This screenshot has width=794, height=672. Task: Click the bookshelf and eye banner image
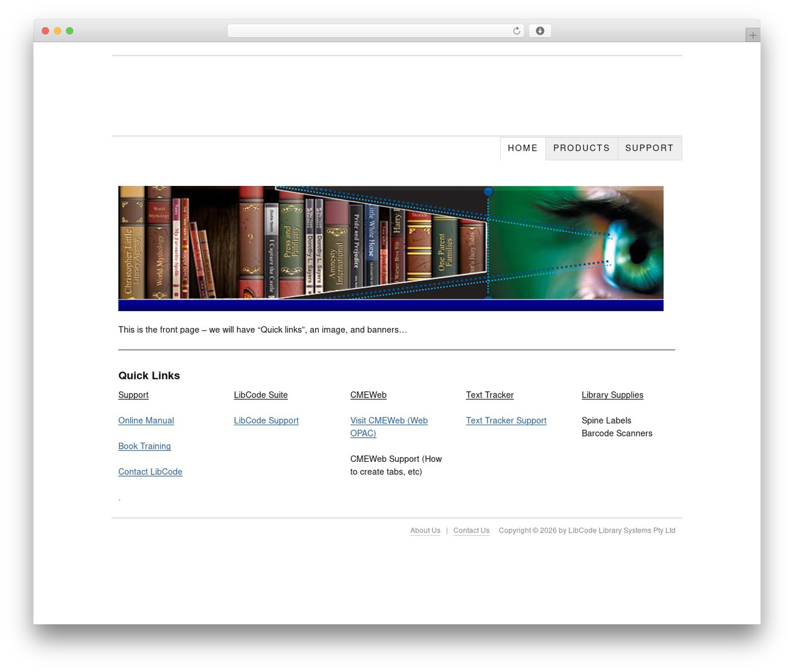pos(391,248)
